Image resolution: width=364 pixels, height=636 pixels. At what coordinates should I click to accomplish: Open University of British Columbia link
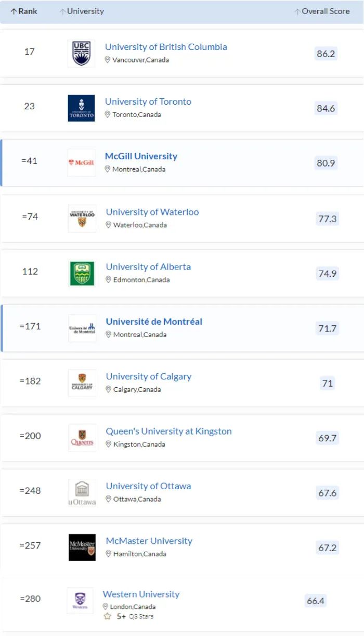[166, 47]
